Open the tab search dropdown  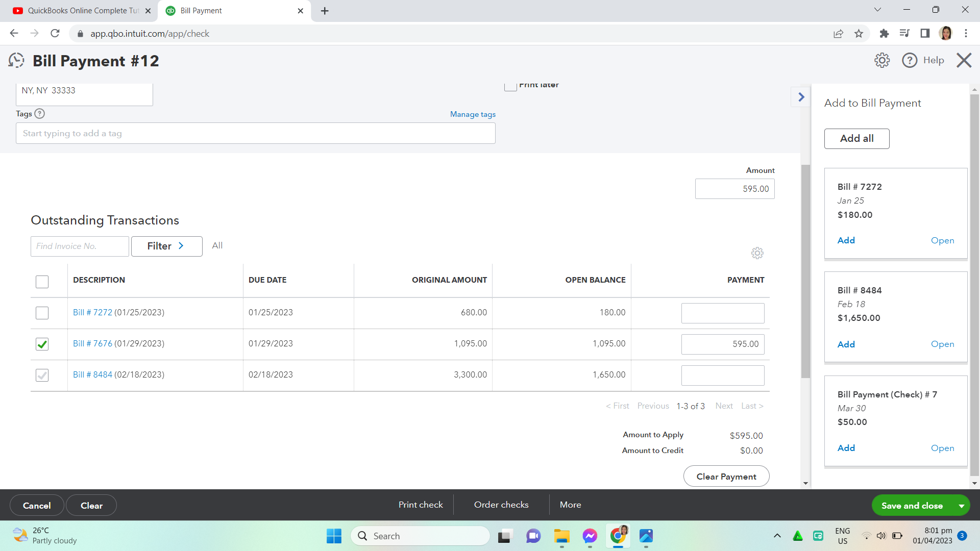click(877, 10)
